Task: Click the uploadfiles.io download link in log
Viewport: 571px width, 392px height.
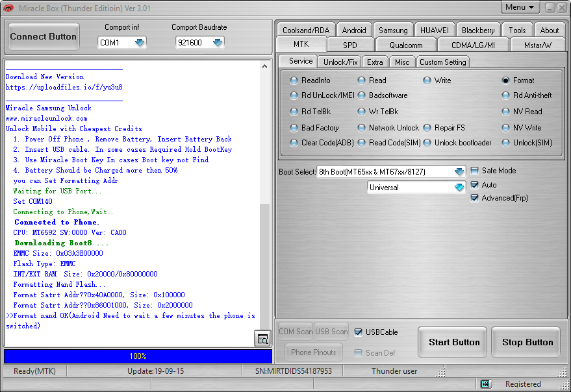Action: [x=64, y=87]
